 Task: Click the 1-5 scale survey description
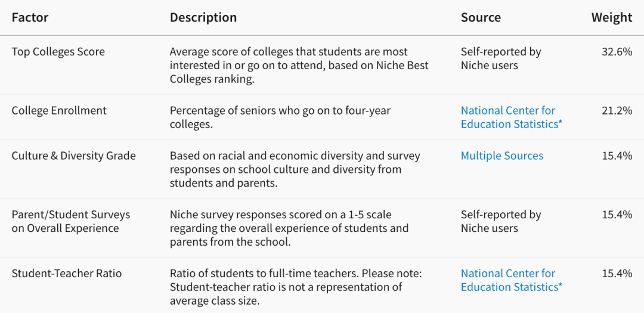(x=289, y=228)
